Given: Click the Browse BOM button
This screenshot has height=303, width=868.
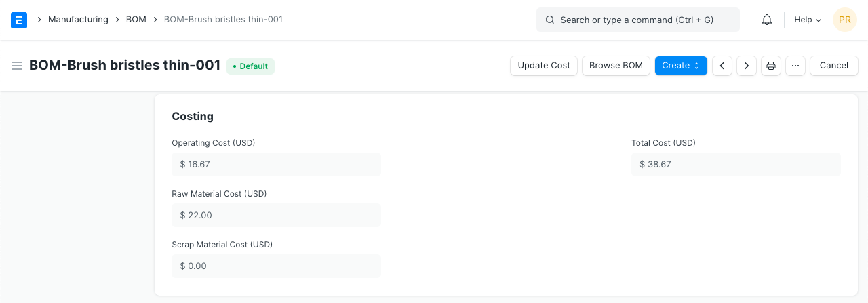Looking at the screenshot, I should point(616,66).
